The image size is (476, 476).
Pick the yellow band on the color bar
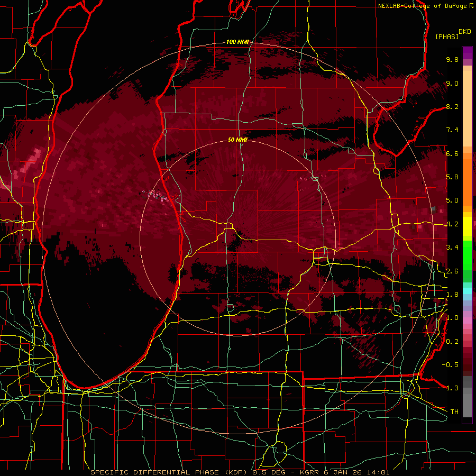click(467, 226)
